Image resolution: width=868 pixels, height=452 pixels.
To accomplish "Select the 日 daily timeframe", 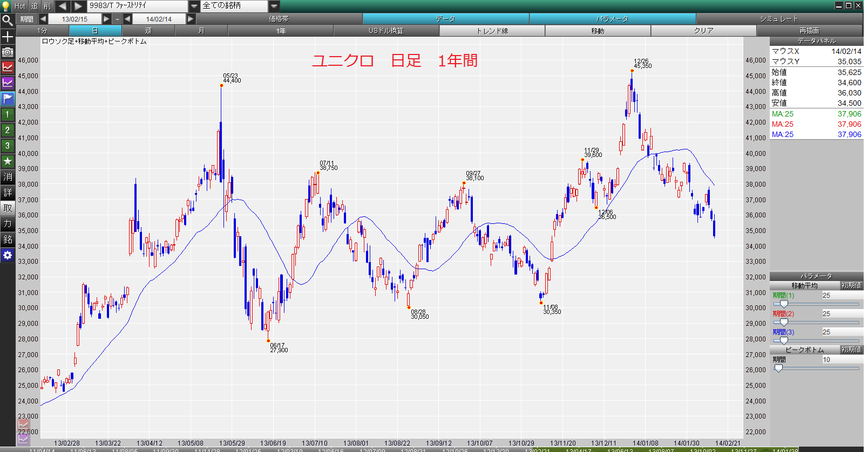I will click(96, 31).
